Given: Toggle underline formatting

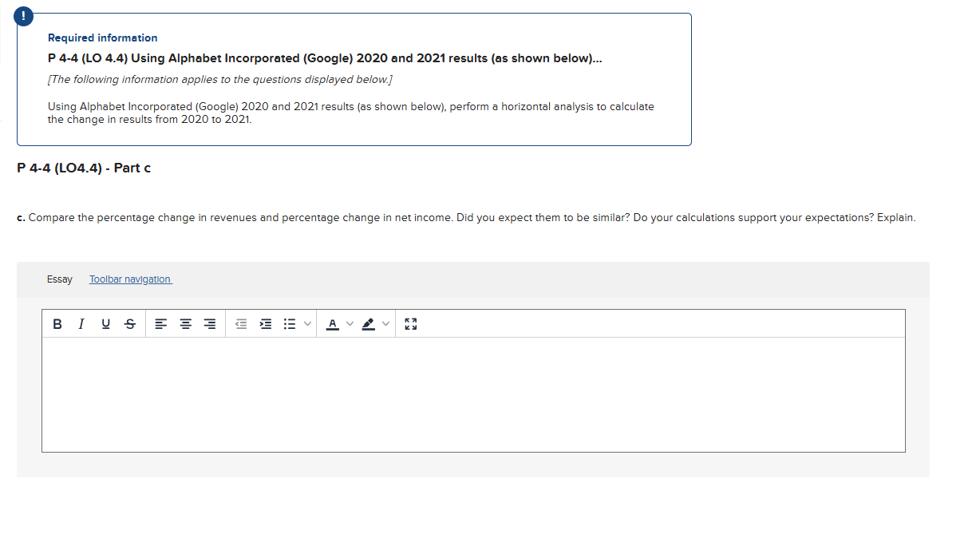Looking at the screenshot, I should tap(105, 323).
